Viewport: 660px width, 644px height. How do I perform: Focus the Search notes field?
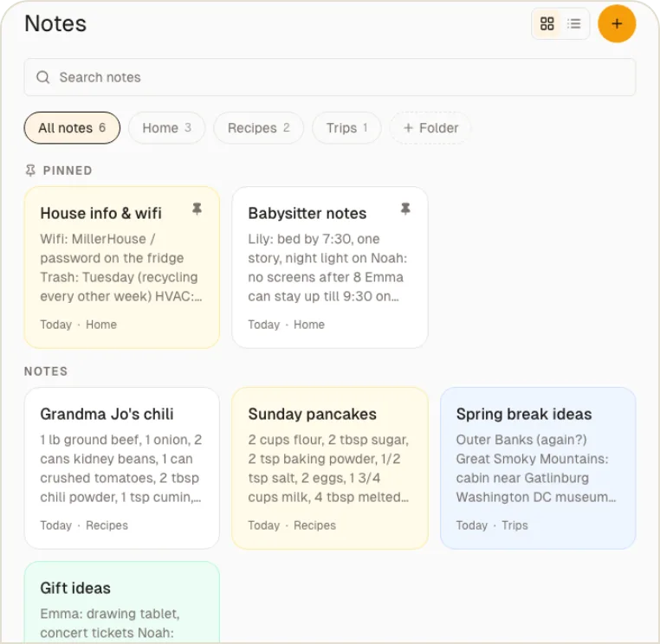coord(330,77)
